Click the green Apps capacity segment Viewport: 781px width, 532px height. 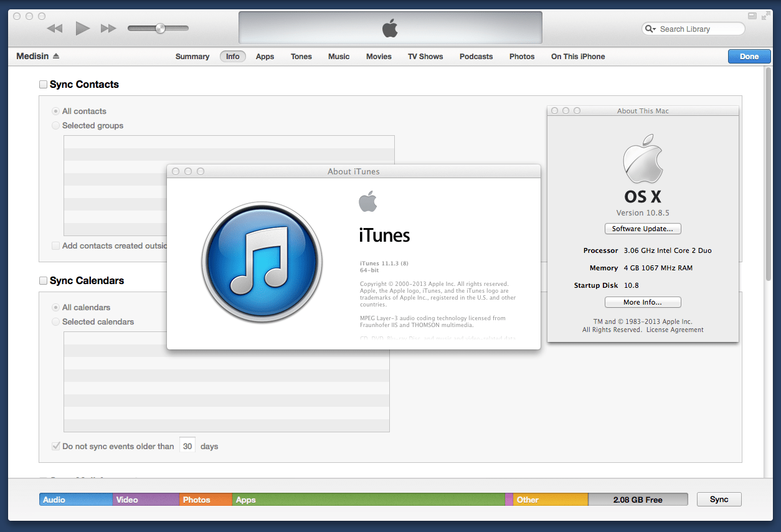(369, 500)
